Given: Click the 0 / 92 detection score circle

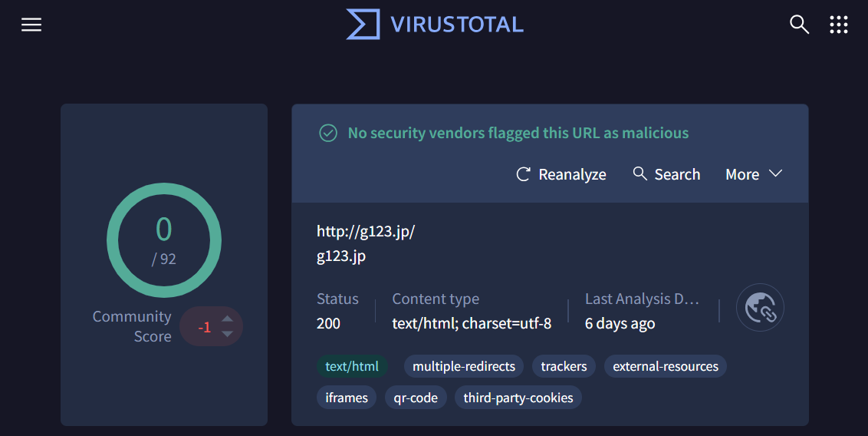Looking at the screenshot, I should [x=164, y=240].
